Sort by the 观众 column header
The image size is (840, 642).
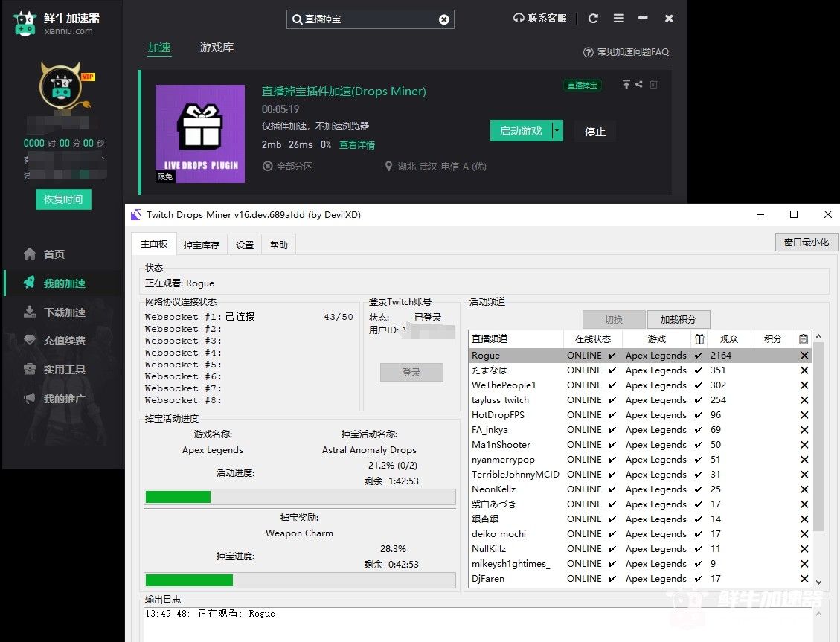click(728, 339)
